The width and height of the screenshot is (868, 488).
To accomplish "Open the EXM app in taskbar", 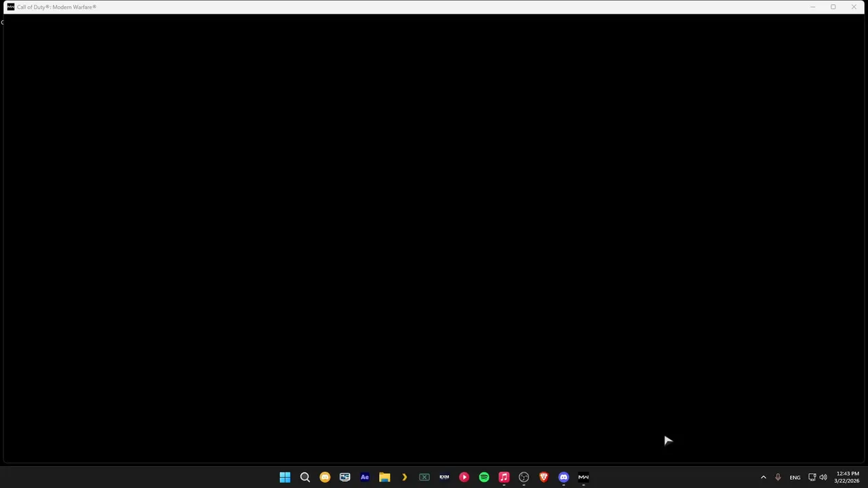I will (444, 477).
